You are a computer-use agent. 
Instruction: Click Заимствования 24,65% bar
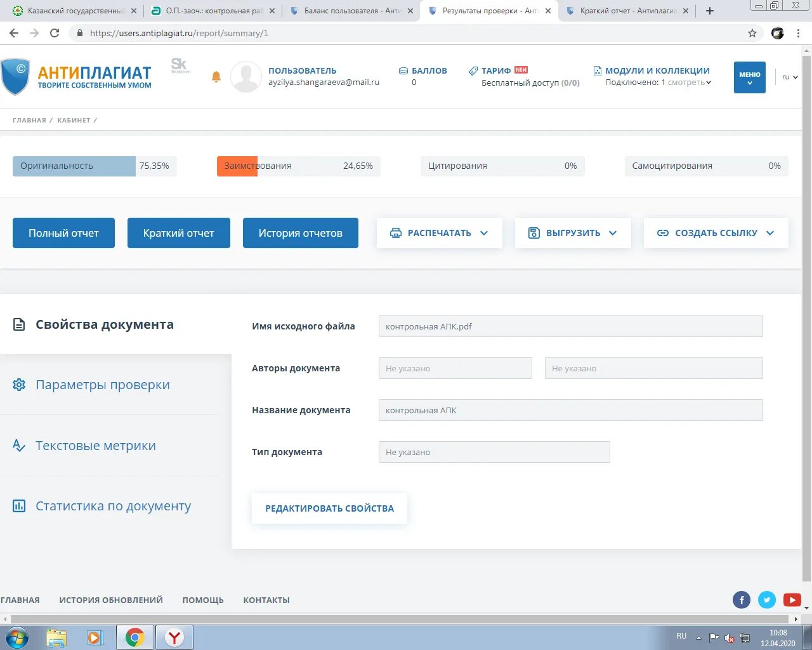pos(298,166)
